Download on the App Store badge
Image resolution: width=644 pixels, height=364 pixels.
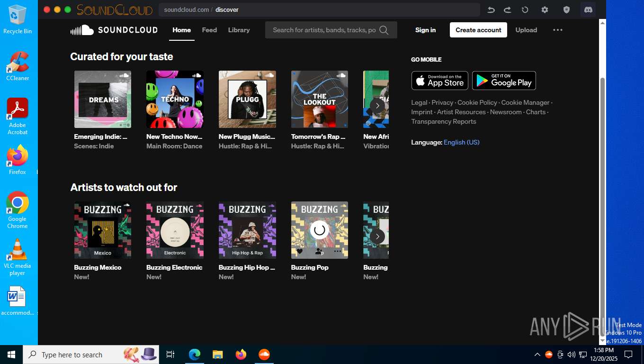click(x=439, y=81)
